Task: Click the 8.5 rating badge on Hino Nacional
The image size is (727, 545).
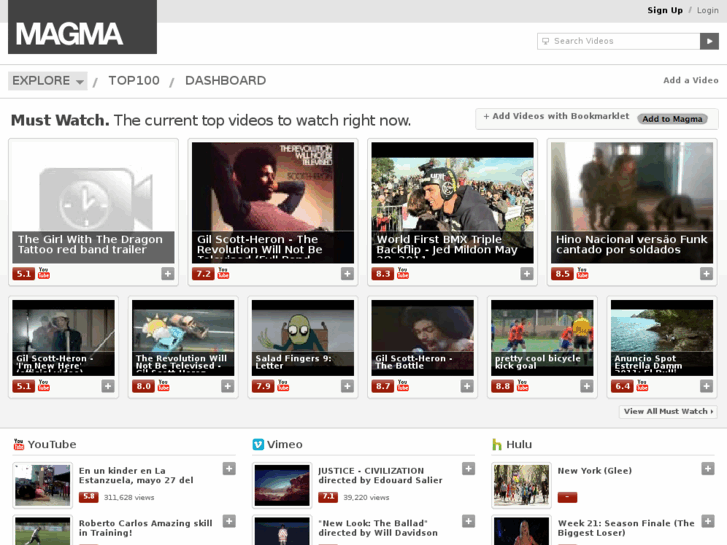Action: pos(562,274)
